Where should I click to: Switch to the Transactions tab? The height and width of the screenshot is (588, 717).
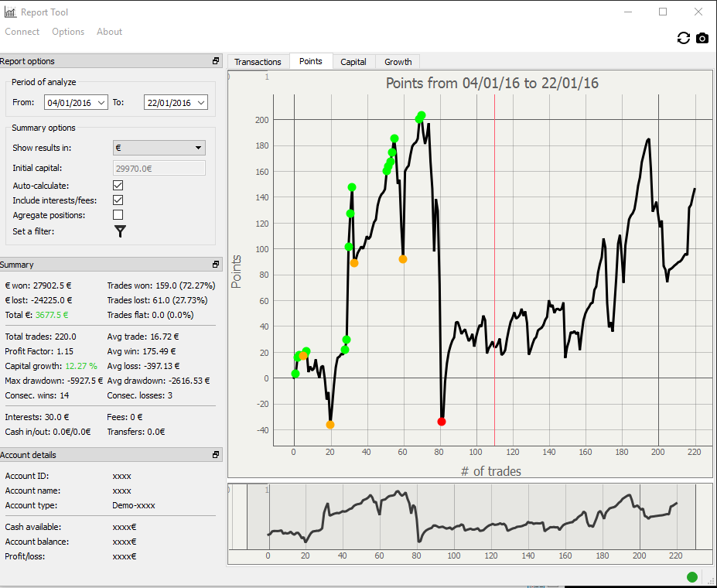pos(258,62)
